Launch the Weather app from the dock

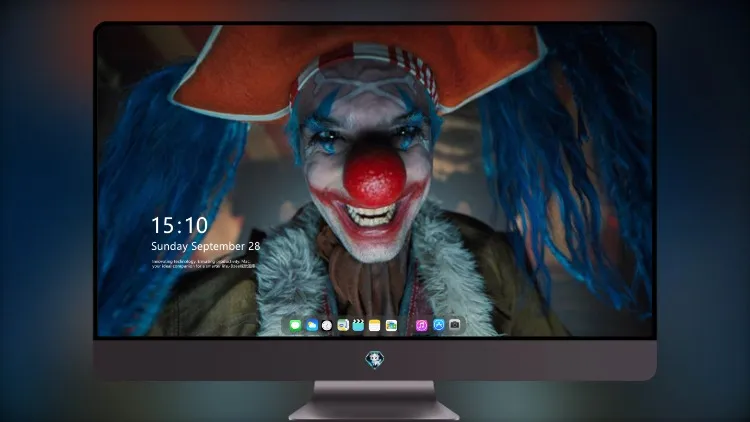point(311,326)
